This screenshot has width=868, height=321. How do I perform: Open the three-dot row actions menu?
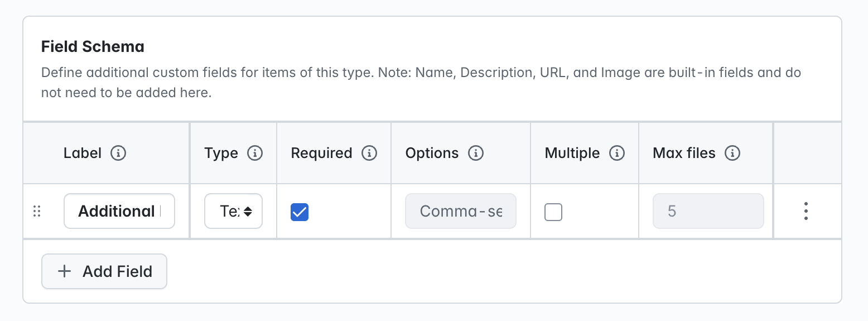[806, 211]
